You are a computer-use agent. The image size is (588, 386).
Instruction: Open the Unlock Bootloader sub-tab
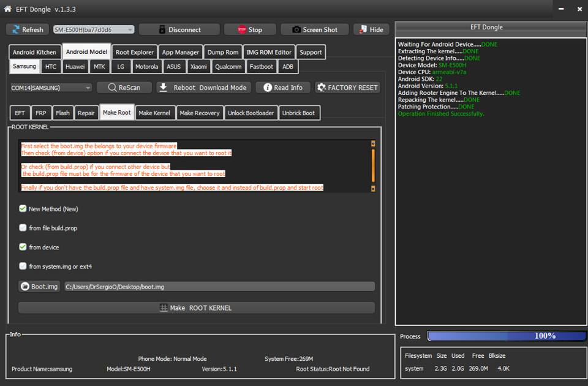click(x=251, y=113)
